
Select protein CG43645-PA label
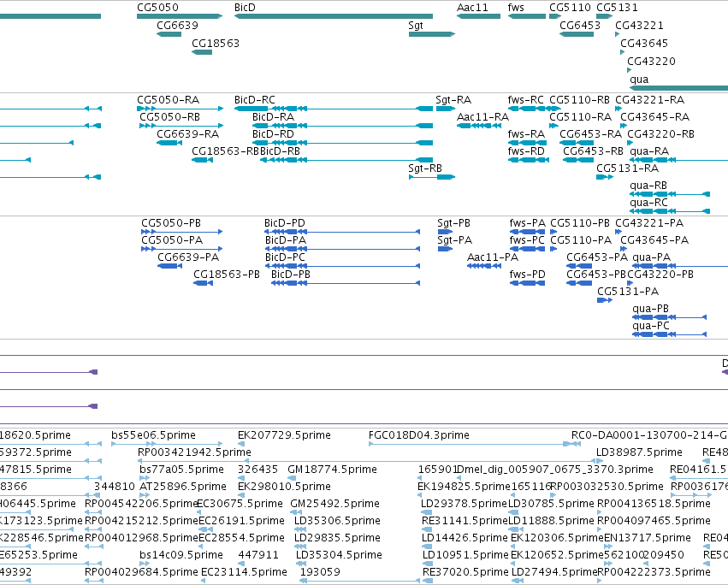coord(654,240)
